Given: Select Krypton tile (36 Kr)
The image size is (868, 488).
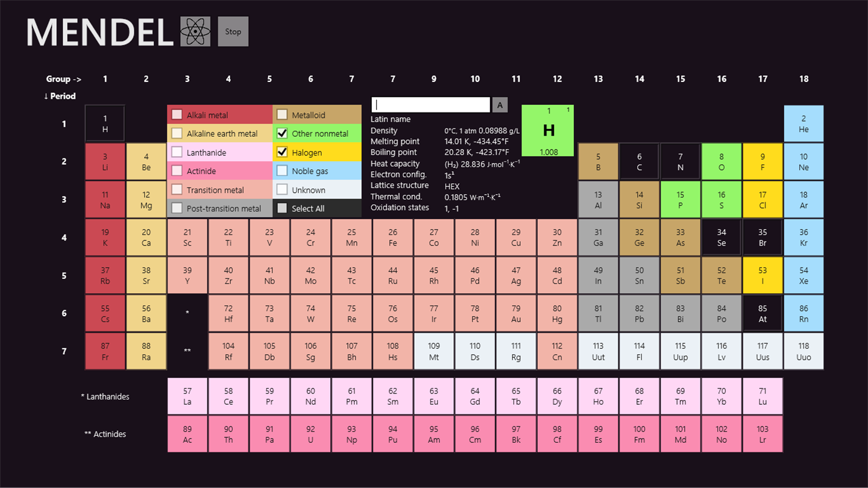Looking at the screenshot, I should 804,237.
